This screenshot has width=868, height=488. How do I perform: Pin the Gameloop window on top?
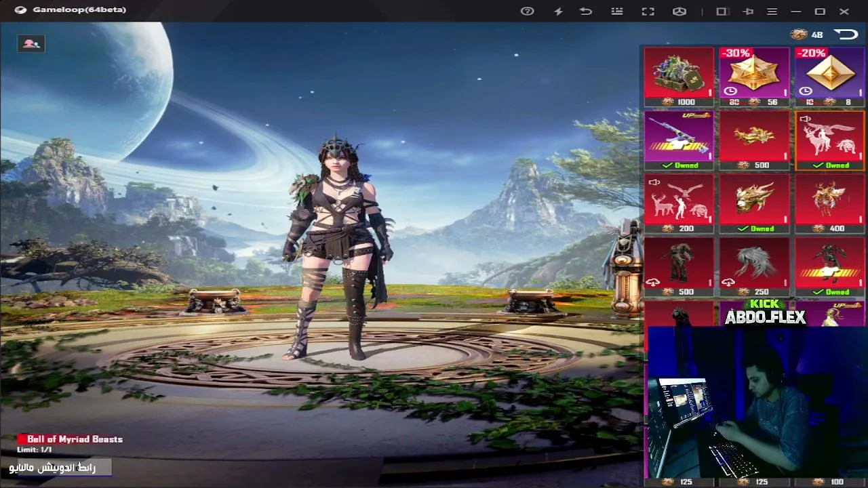pos(748,11)
